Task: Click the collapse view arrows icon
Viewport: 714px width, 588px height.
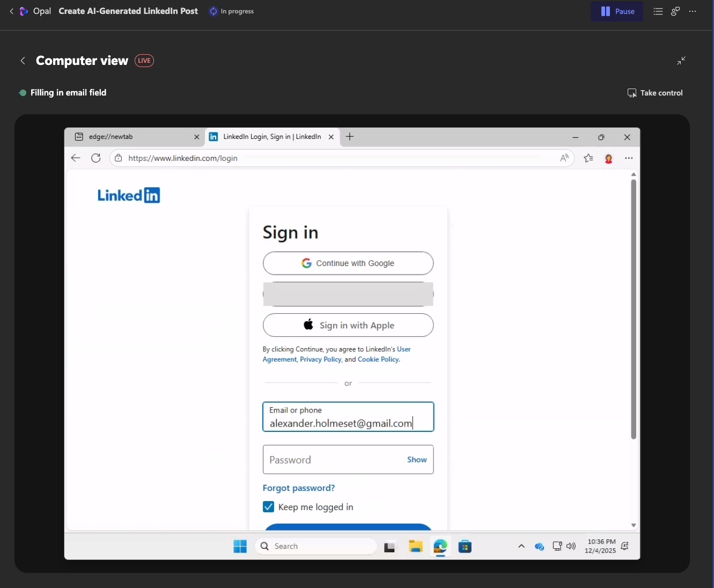Action: (x=681, y=61)
